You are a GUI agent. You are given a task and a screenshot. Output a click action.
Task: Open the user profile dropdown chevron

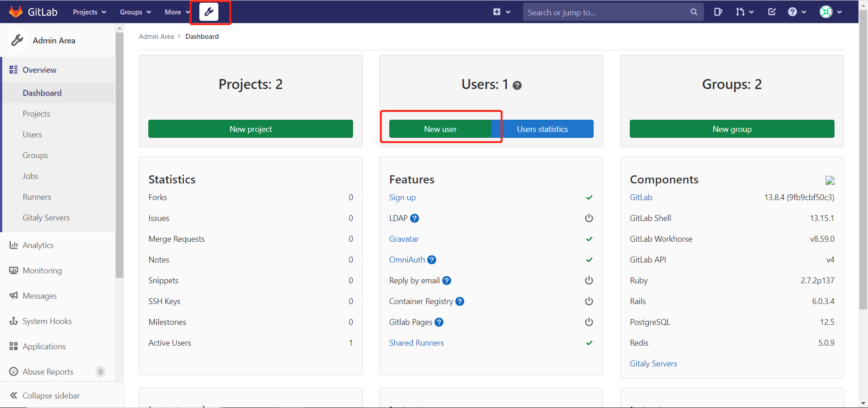840,12
